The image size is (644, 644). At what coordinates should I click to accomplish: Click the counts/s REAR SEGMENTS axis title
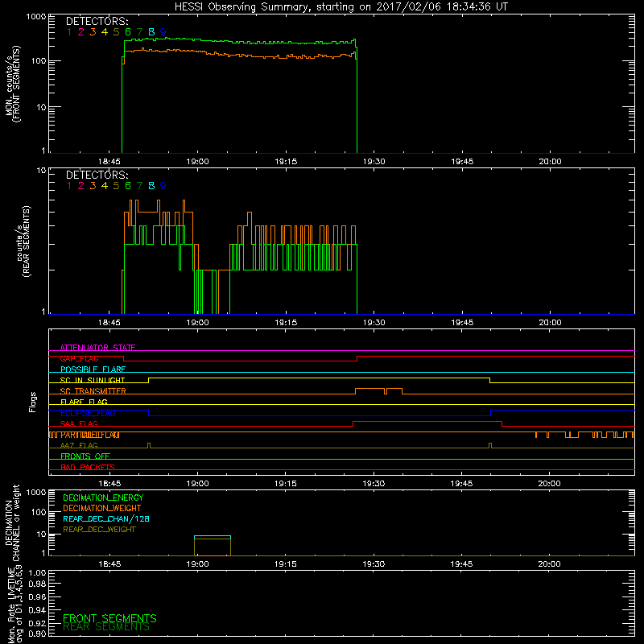point(23,242)
